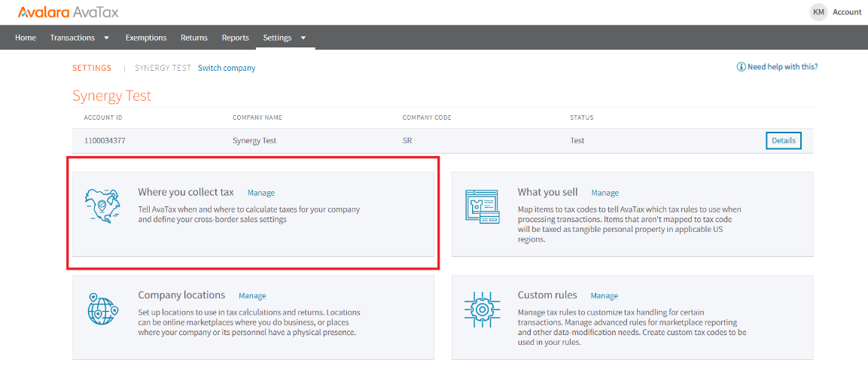
Task: Click the SETTINGS breadcrumb
Action: (x=92, y=68)
